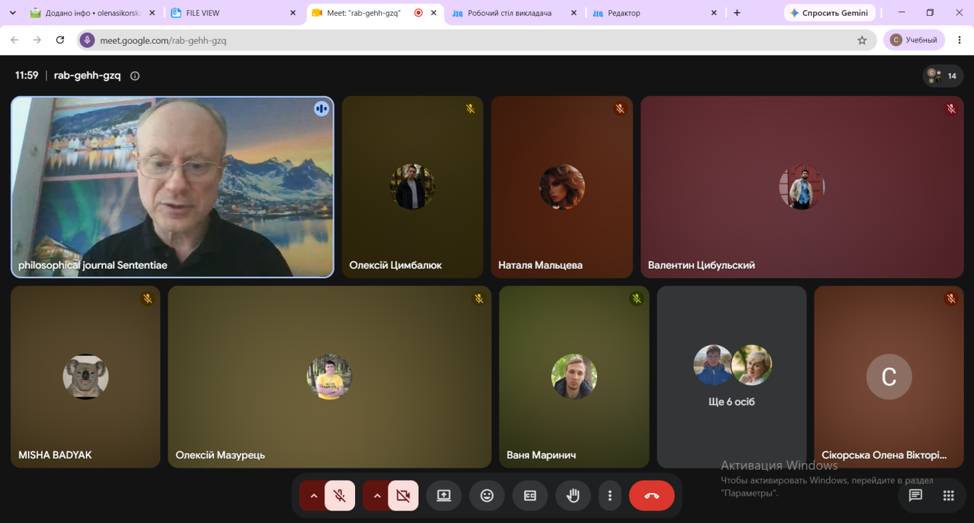
Task: Open the three-dot more options menu
Action: [x=610, y=496]
